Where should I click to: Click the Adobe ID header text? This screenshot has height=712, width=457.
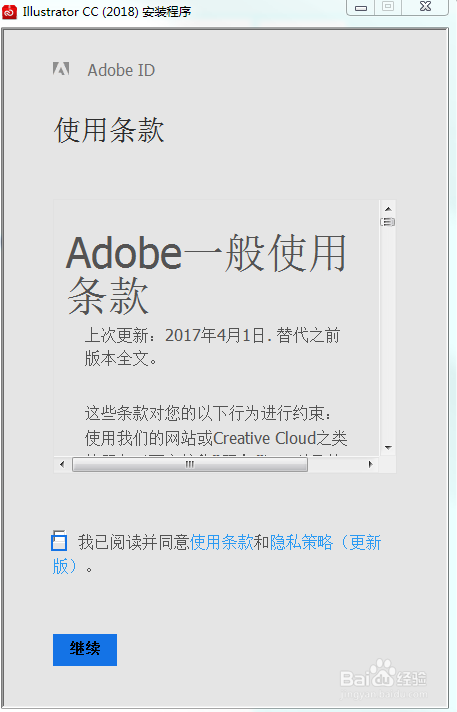(121, 70)
